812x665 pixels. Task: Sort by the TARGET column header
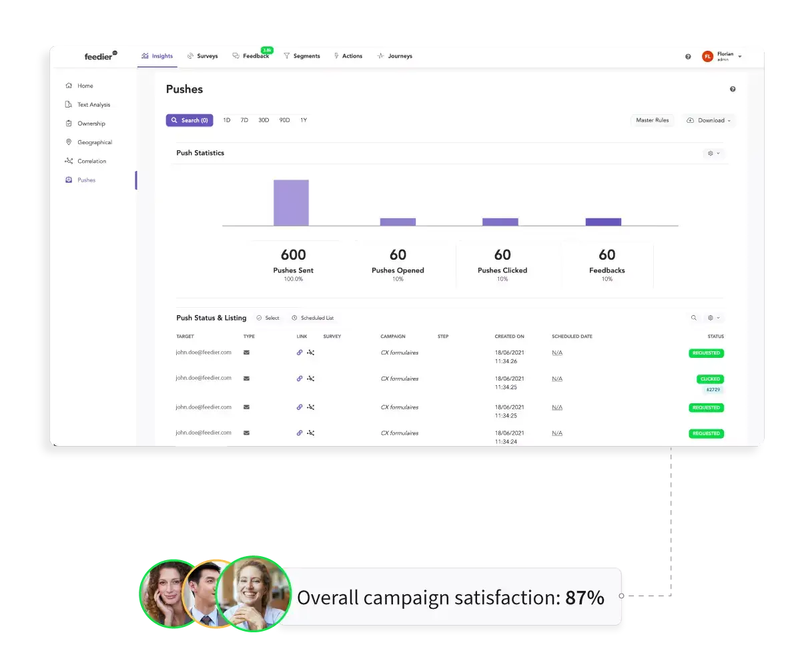click(x=185, y=337)
